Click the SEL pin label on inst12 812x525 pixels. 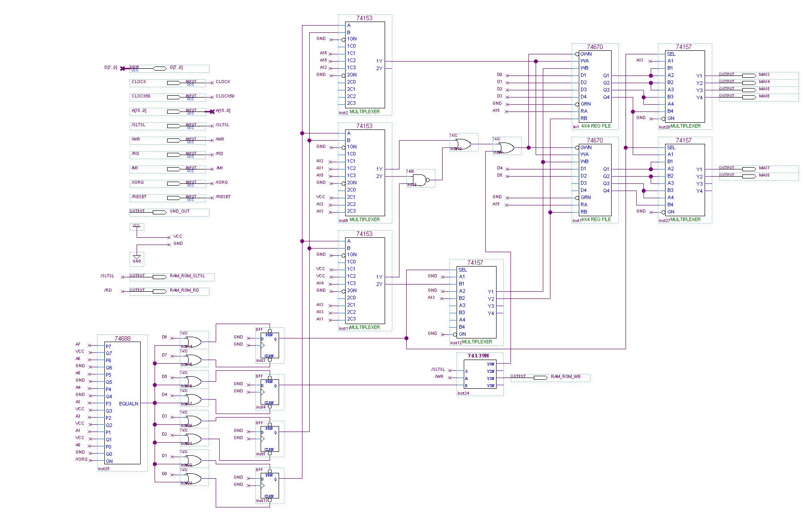462,270
